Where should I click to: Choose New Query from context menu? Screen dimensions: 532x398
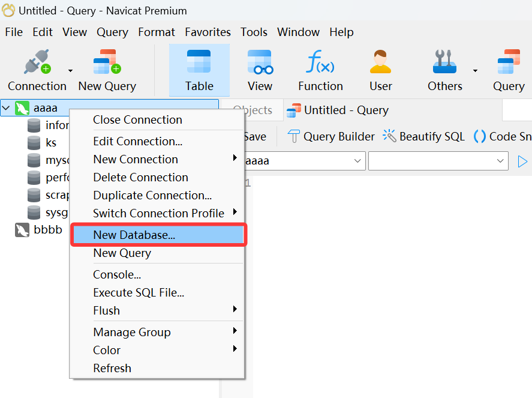(157, 253)
